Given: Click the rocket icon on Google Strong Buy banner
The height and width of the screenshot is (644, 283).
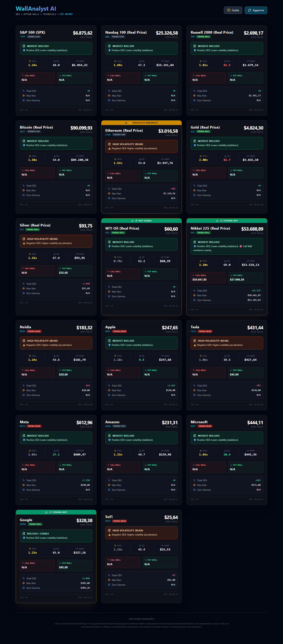Looking at the screenshot, I should [50, 512].
